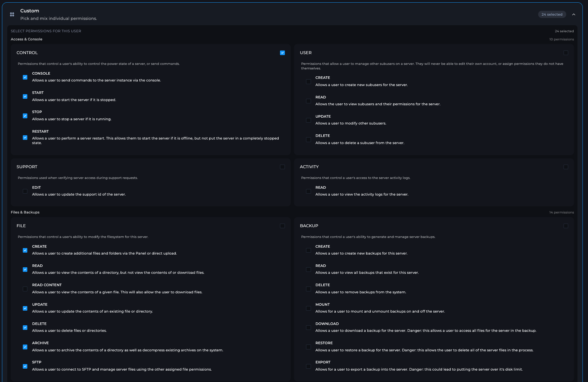Viewport: 588px width, 382px height.
Task: Click the 24 selected badge
Action: pyautogui.click(x=552, y=14)
